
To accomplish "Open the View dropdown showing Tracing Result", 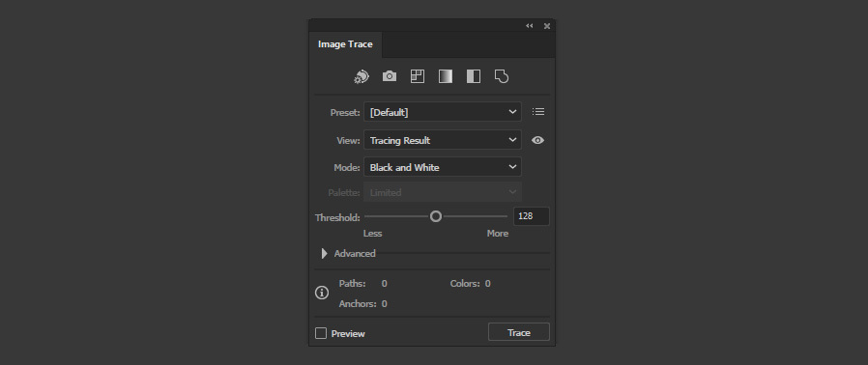I will [x=443, y=140].
